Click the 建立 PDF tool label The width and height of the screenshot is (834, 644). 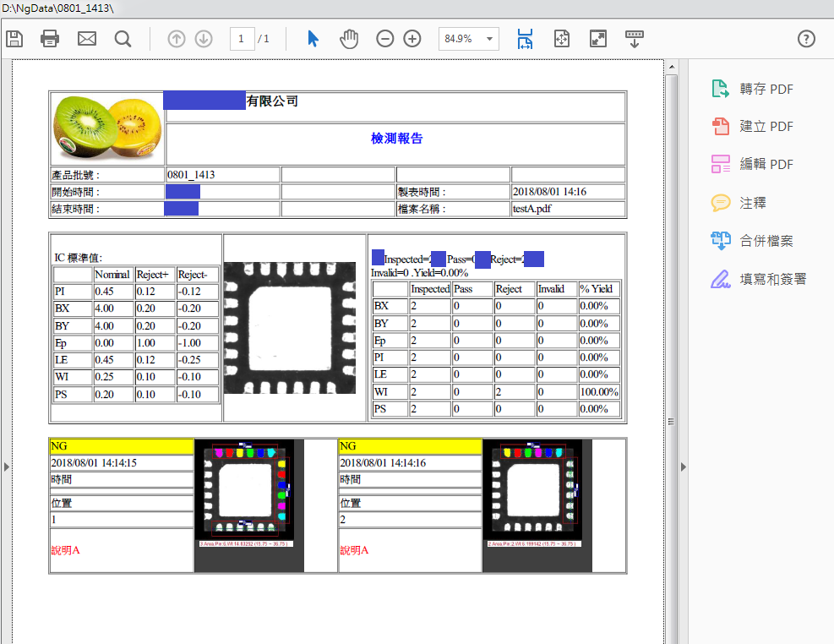point(766,127)
